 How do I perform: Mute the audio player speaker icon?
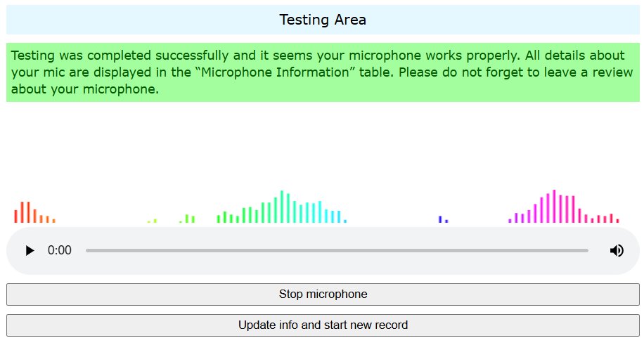(617, 250)
